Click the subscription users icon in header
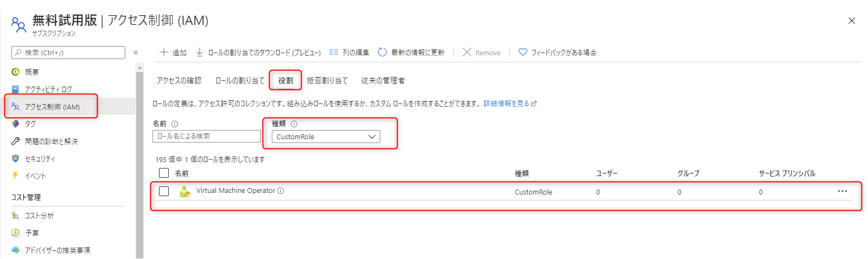Image resolution: width=868 pixels, height=259 pixels. 18,25
